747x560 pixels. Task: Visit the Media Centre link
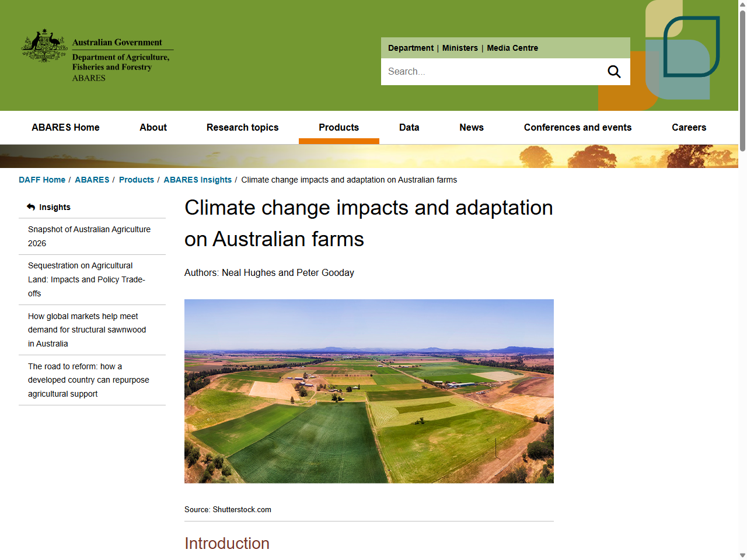[512, 48]
